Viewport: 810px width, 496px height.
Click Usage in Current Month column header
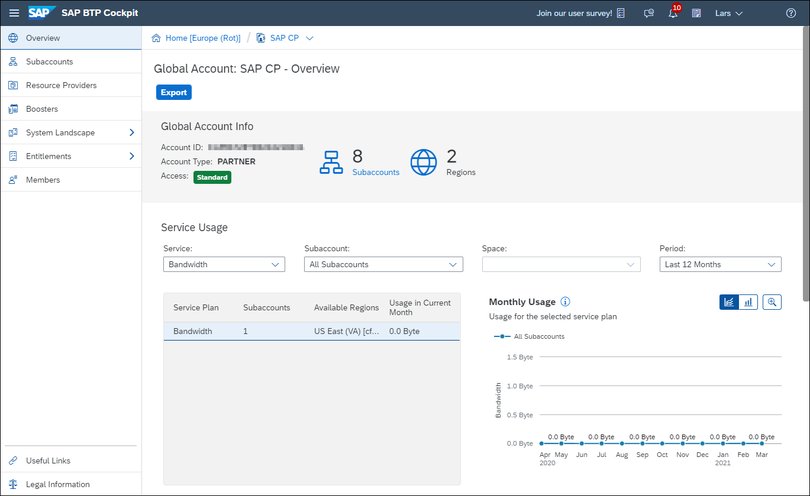pos(419,307)
